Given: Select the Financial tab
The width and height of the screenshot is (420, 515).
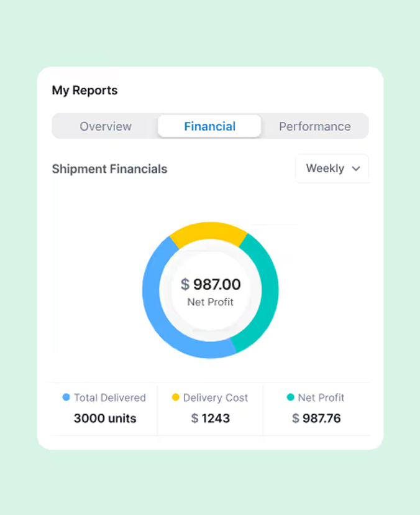Looking at the screenshot, I should coord(209,126).
